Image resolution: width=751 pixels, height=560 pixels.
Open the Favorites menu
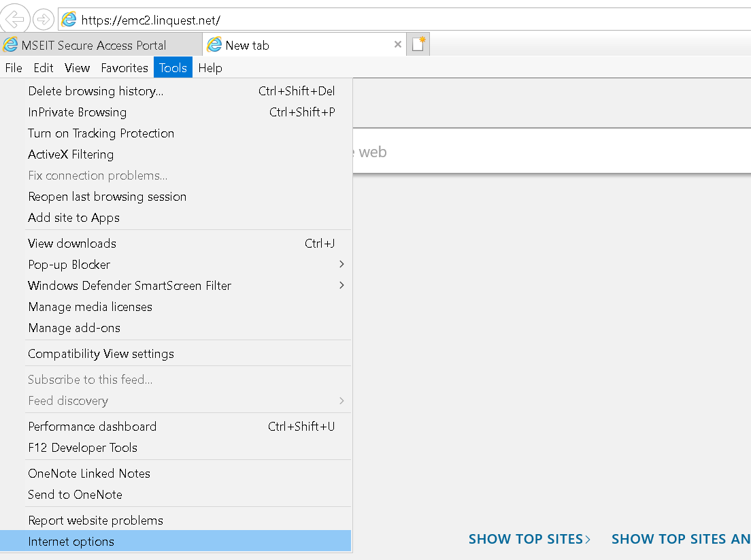pyautogui.click(x=124, y=68)
